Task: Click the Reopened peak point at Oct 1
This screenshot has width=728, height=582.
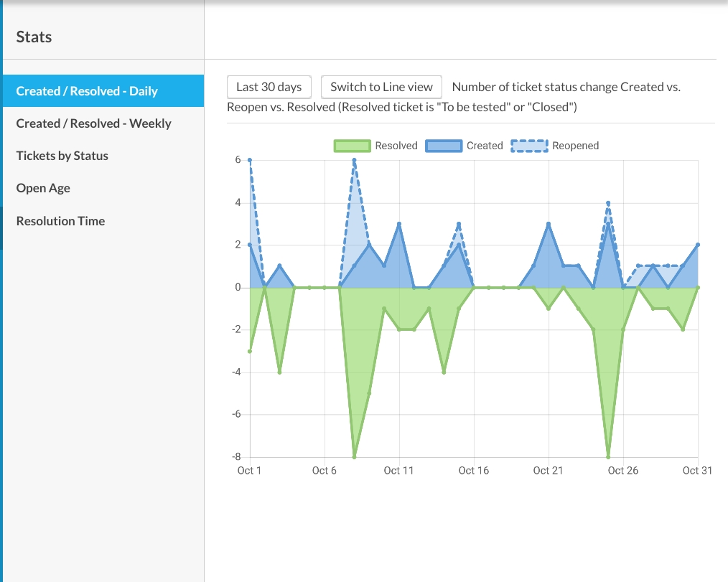Action: point(250,161)
